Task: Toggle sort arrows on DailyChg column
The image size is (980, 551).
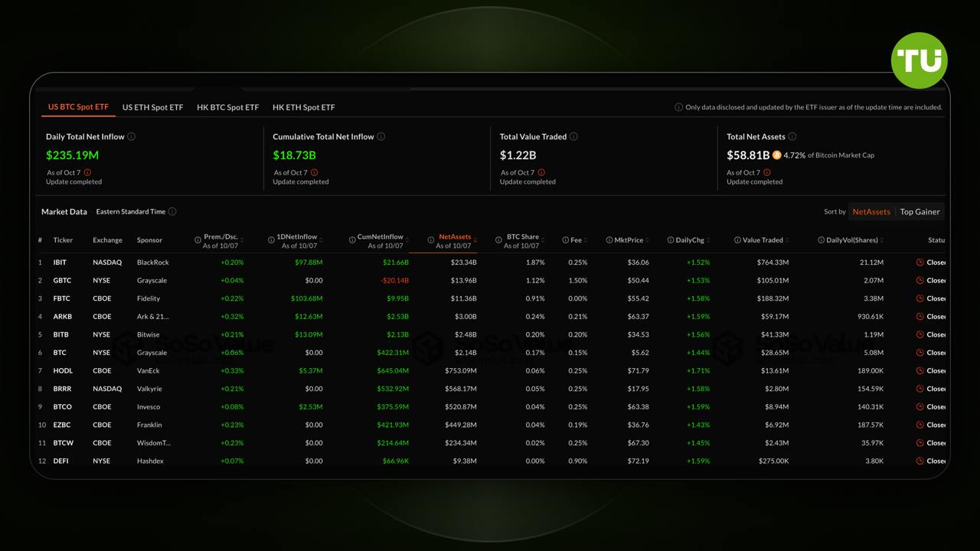Action: [707, 240]
